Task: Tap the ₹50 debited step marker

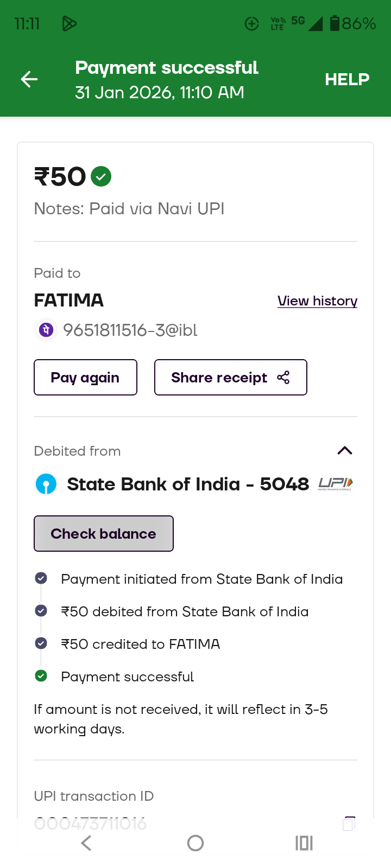Action: point(41,611)
